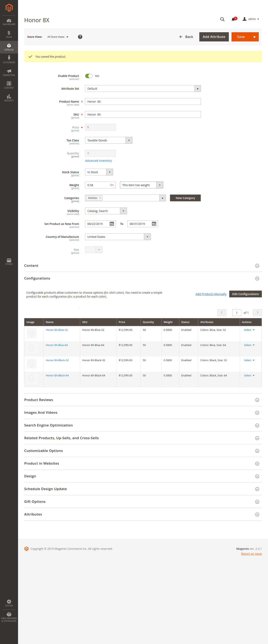The image size is (268, 644).
Task: Open the Advanced Inventory link
Action: [x=98, y=161]
